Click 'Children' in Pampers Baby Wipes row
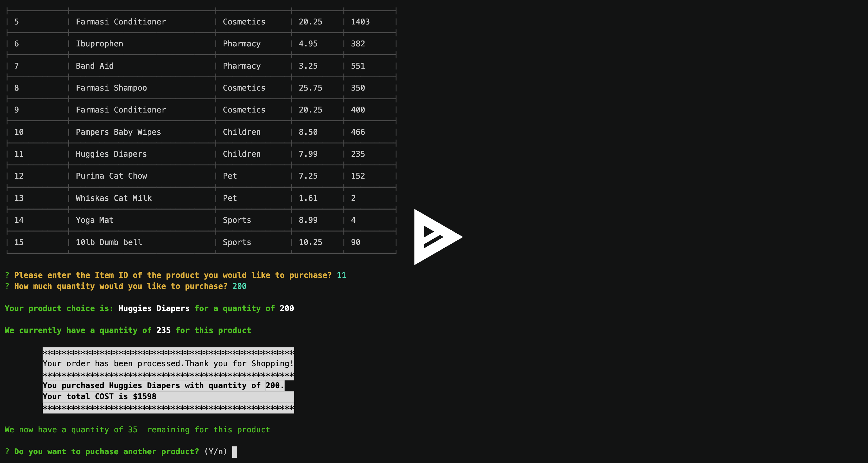Image resolution: width=868 pixels, height=463 pixels. 242,132
